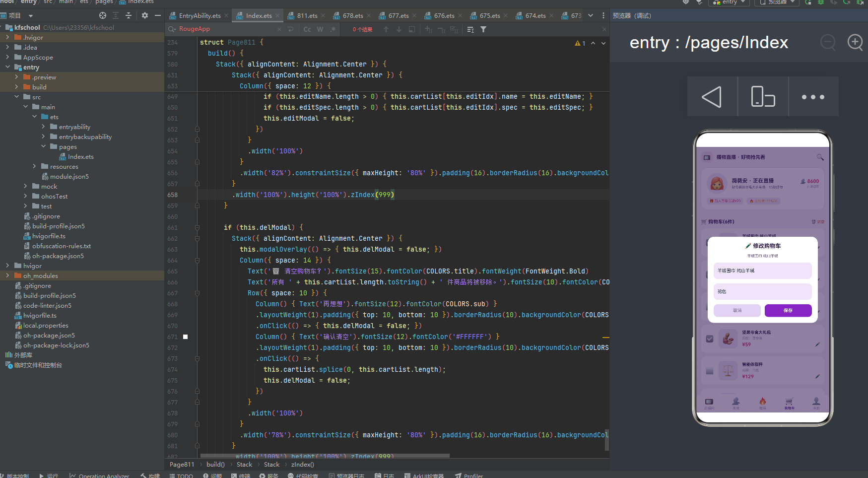This screenshot has width=868, height=478.
Task: Tap the profile icon in preview bottom navigation
Action: 816,401
